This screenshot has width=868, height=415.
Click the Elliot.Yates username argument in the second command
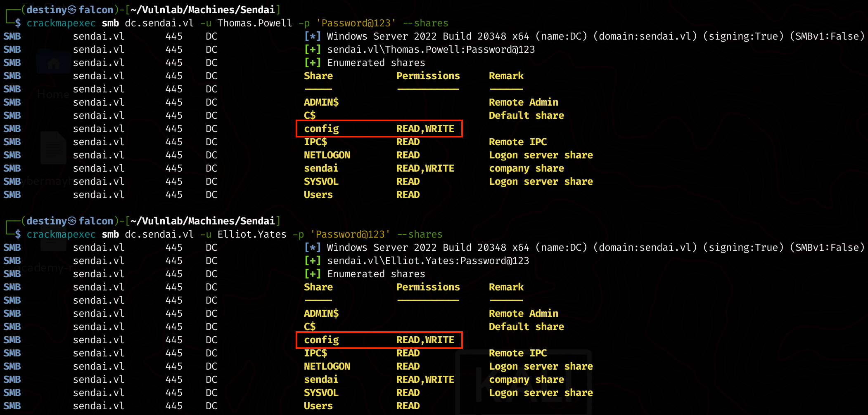click(x=252, y=234)
